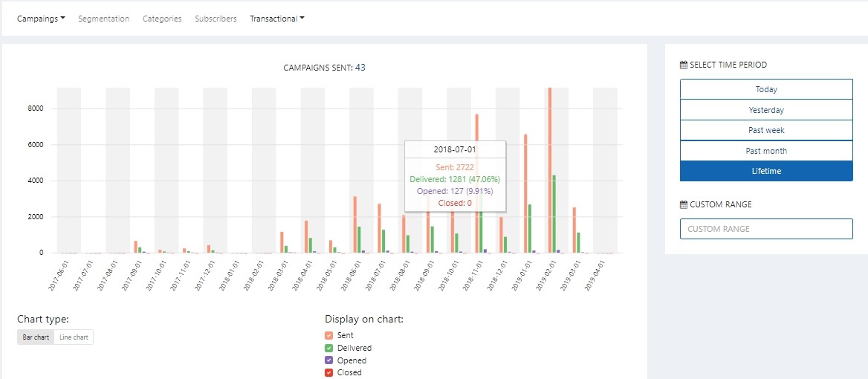Open the Campaings dropdown menu
The width and height of the screenshot is (868, 379).
(41, 19)
